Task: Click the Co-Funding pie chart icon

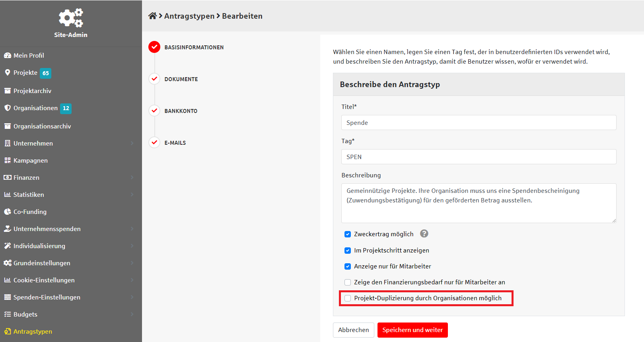Action: (x=8, y=212)
